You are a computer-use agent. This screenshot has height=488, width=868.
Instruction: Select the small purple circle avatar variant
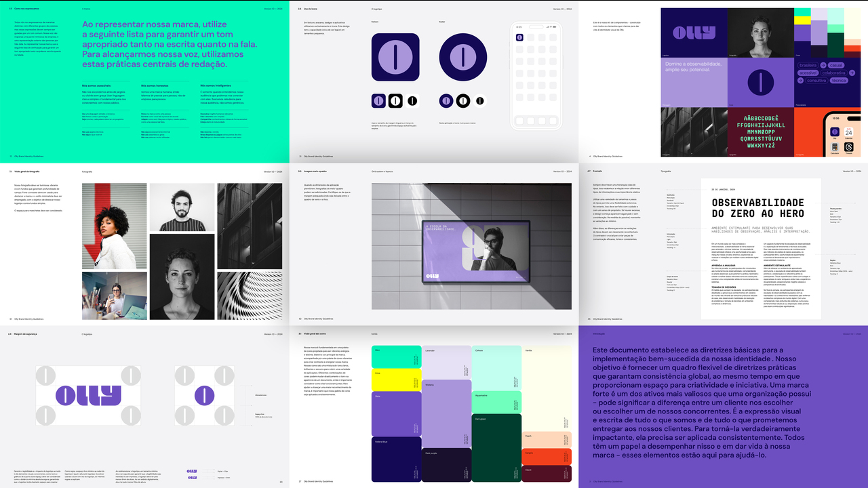pyautogui.click(x=446, y=101)
